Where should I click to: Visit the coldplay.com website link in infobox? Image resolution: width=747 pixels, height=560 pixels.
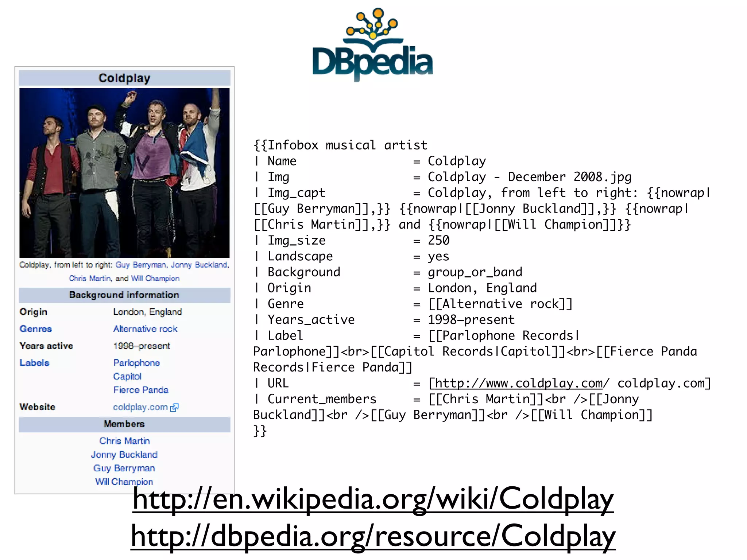[140, 407]
